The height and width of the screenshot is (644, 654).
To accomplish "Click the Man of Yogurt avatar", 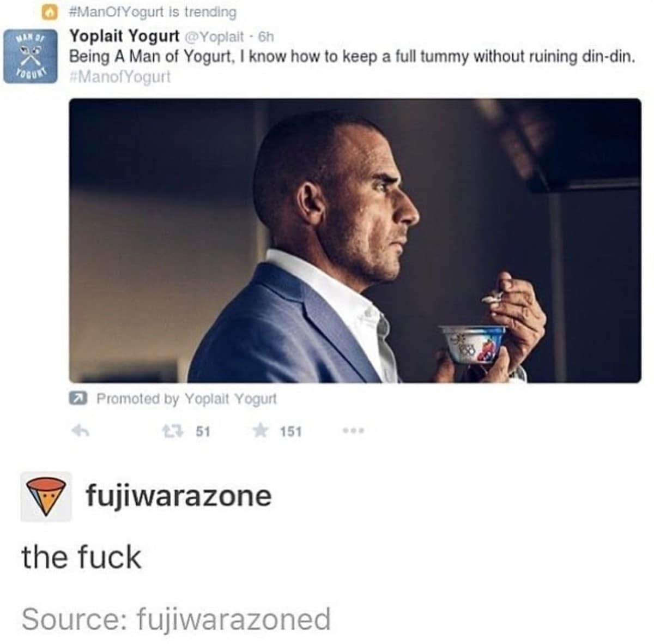I will [x=31, y=56].
